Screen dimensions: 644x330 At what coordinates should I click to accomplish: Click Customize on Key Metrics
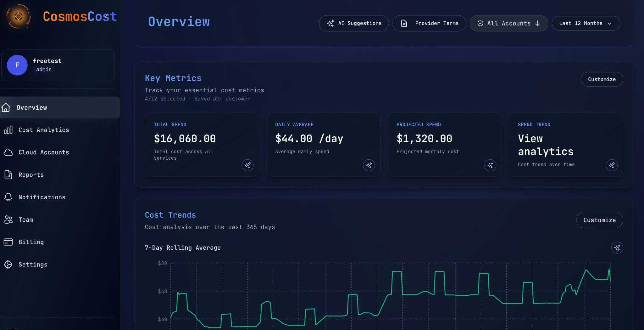pyautogui.click(x=601, y=79)
